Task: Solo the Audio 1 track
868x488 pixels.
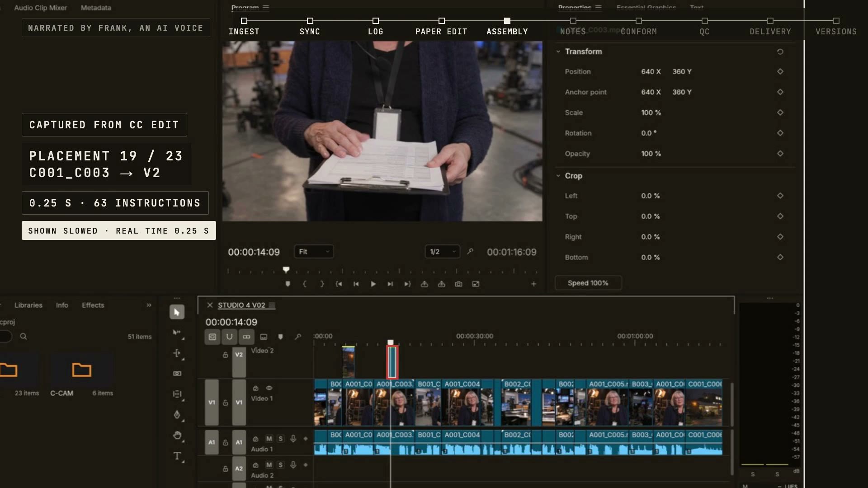Action: pos(281,439)
